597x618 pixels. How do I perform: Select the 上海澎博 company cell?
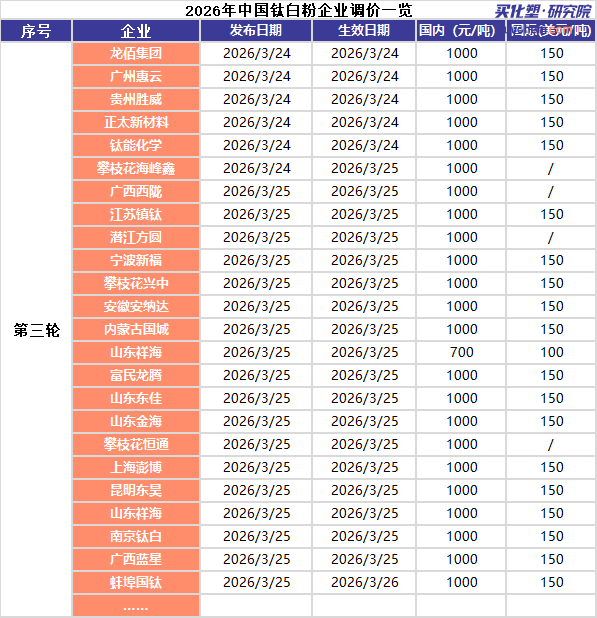click(x=136, y=467)
